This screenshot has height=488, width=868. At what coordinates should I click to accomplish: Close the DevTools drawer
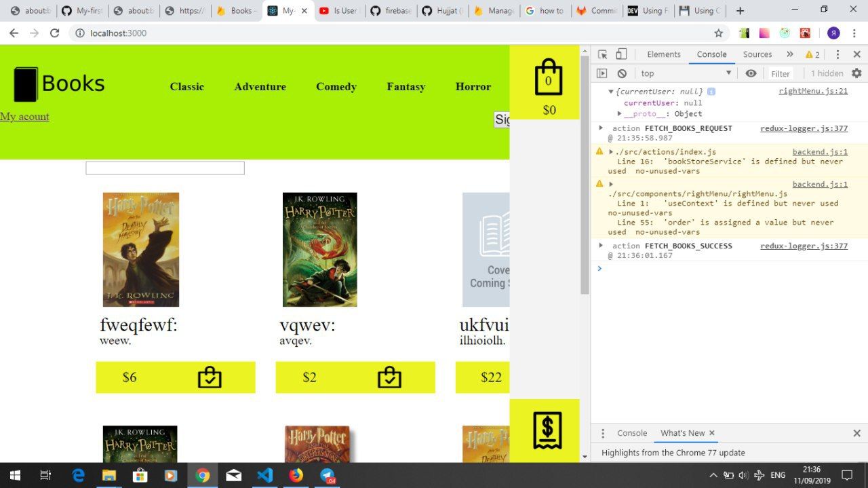tap(856, 433)
